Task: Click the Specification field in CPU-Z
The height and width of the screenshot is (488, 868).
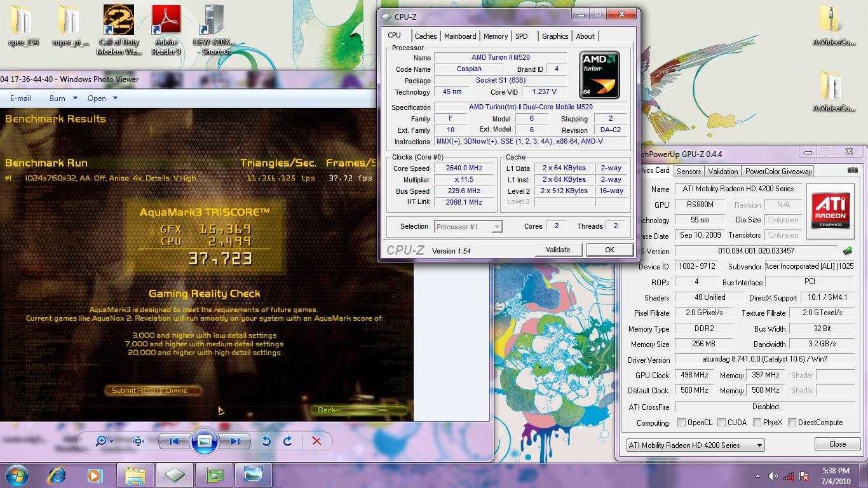Action: 531,107
